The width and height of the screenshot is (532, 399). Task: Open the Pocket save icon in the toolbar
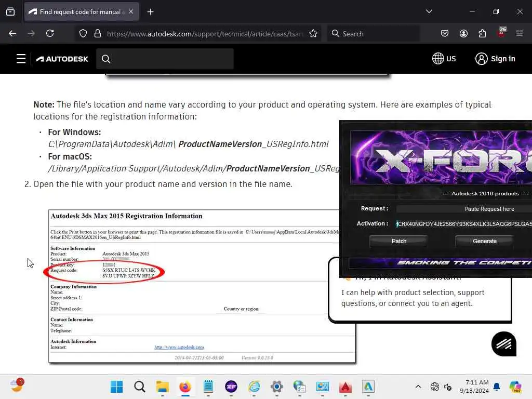[445, 33]
